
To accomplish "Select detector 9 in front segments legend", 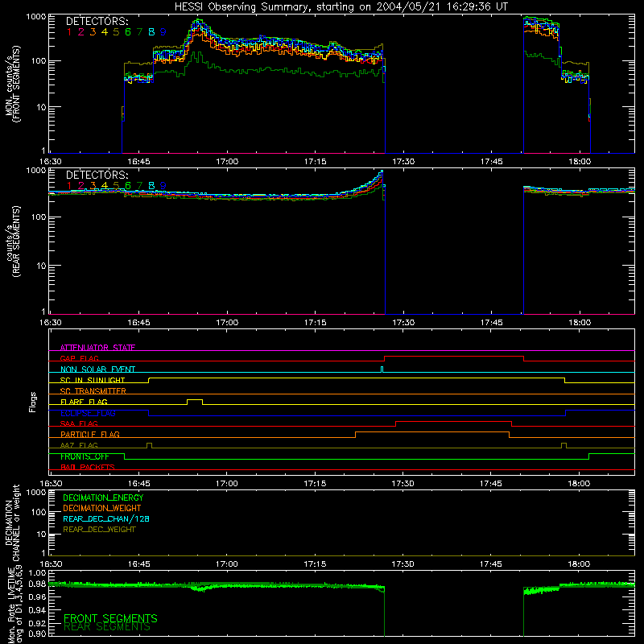I will click(163, 32).
